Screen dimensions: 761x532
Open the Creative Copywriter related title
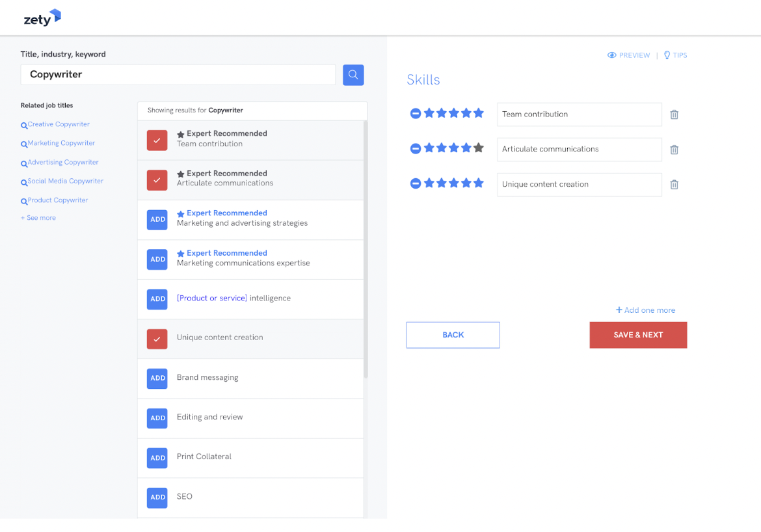tap(59, 124)
